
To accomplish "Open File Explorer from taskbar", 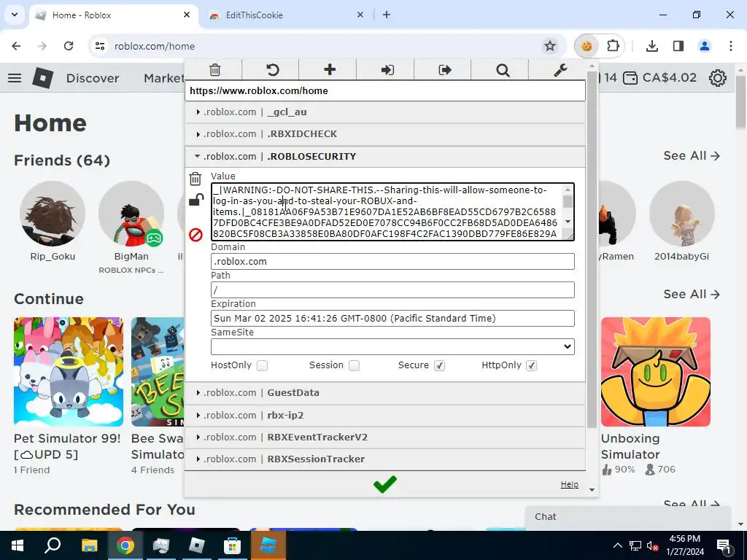I will pos(89,545).
